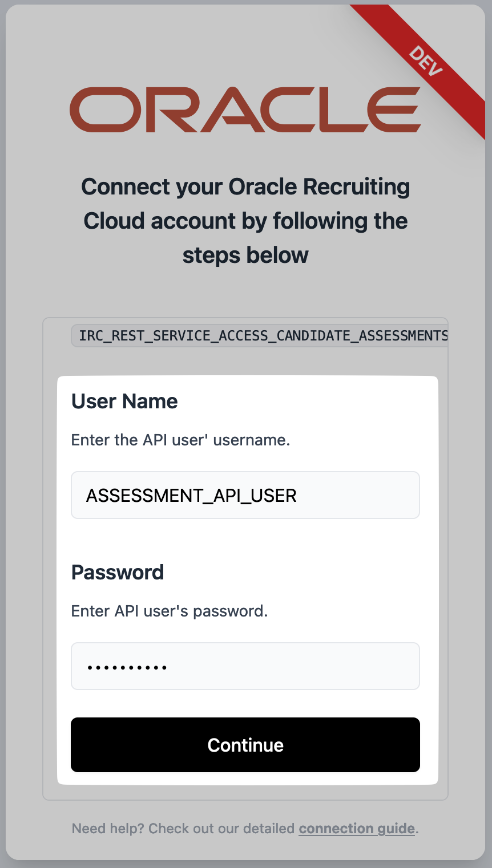Click the letter O in the Oracle logo
The height and width of the screenshot is (868, 492).
point(99,109)
